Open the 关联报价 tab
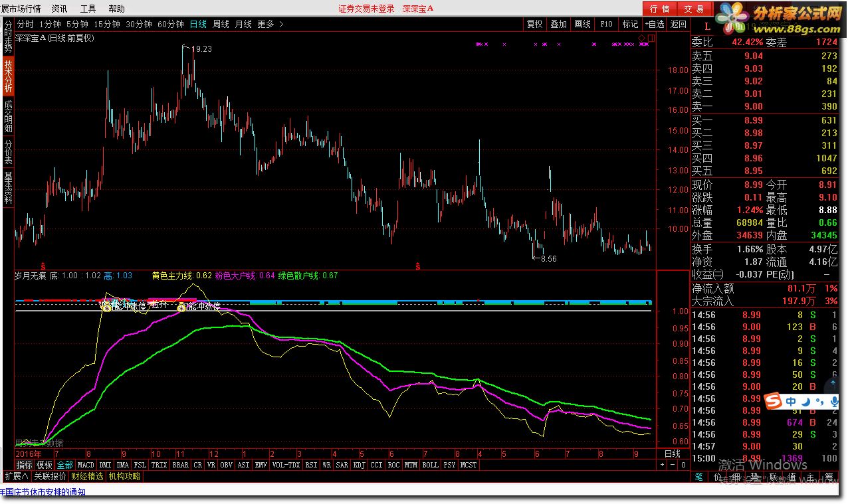Screen dimensions: 848x504 tap(50, 476)
